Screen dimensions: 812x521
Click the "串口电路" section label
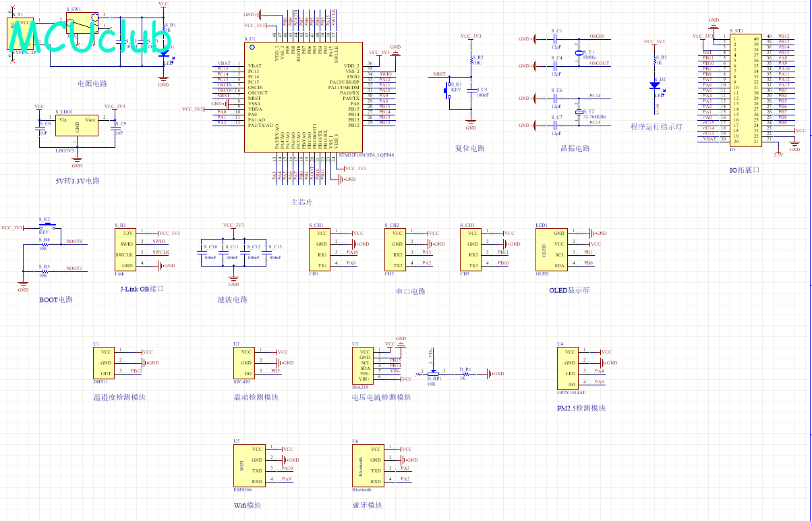point(411,292)
